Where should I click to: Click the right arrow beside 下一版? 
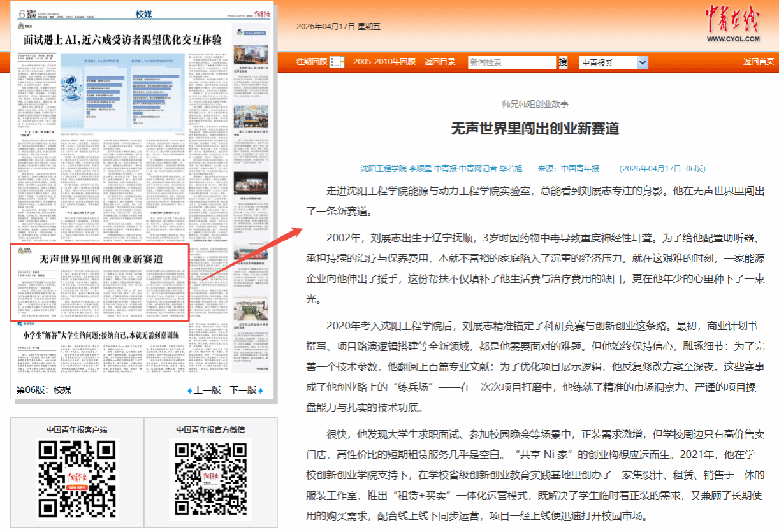coord(261,391)
